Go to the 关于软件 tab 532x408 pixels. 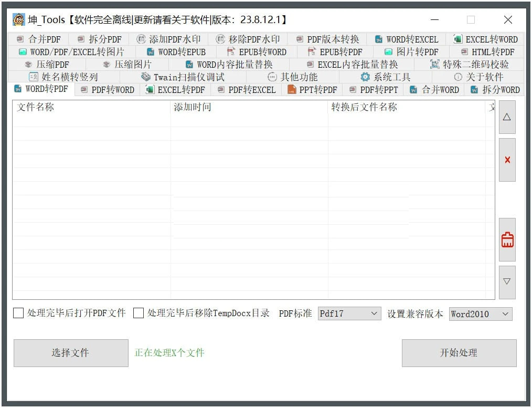pos(478,77)
